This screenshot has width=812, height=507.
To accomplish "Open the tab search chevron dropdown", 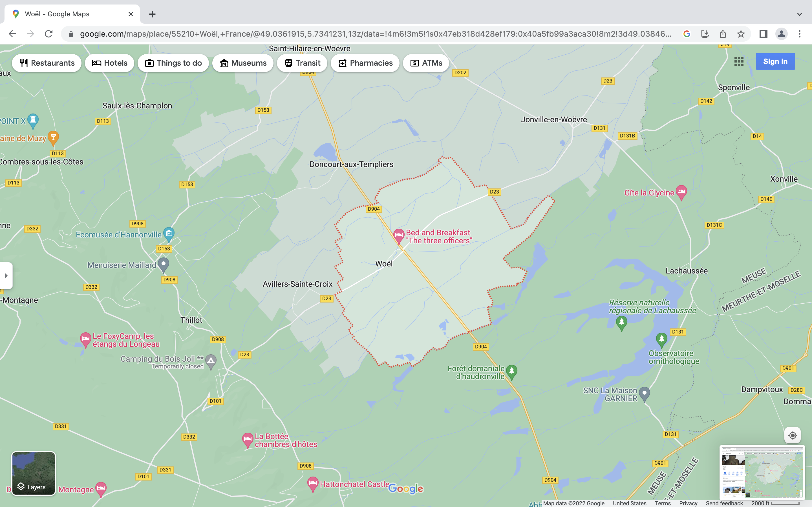I will [799, 14].
